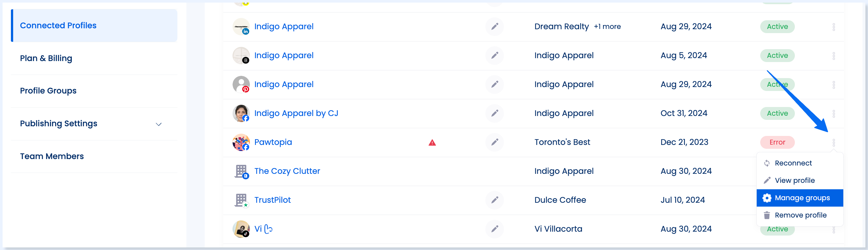Click the edit pencil for TrustPilot

tap(494, 200)
